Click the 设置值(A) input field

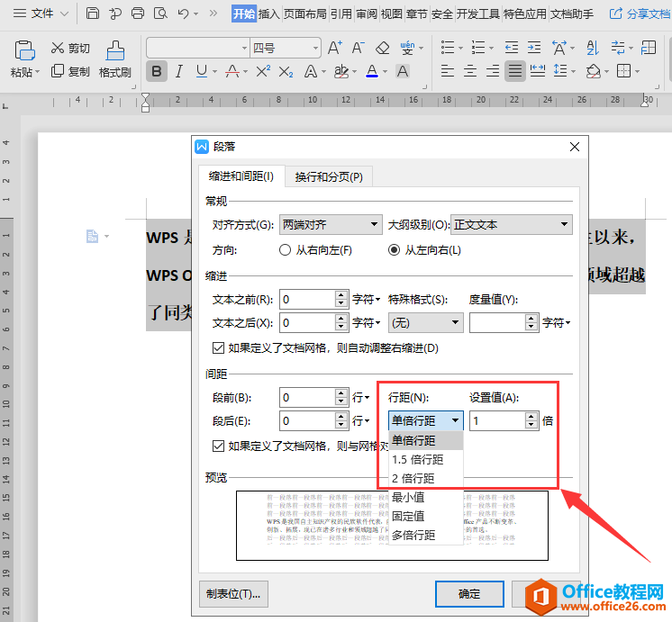coord(497,420)
